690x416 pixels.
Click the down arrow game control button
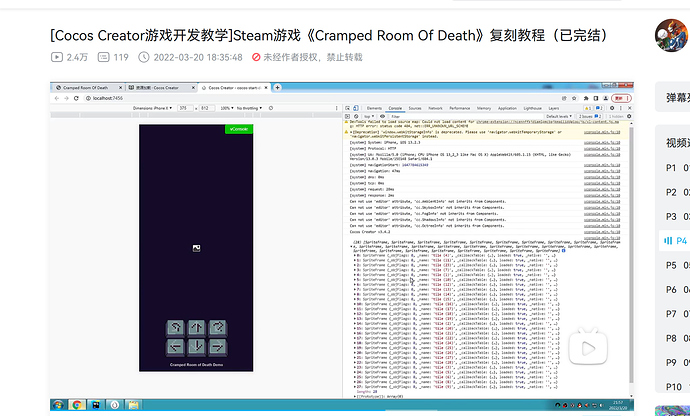197,347
